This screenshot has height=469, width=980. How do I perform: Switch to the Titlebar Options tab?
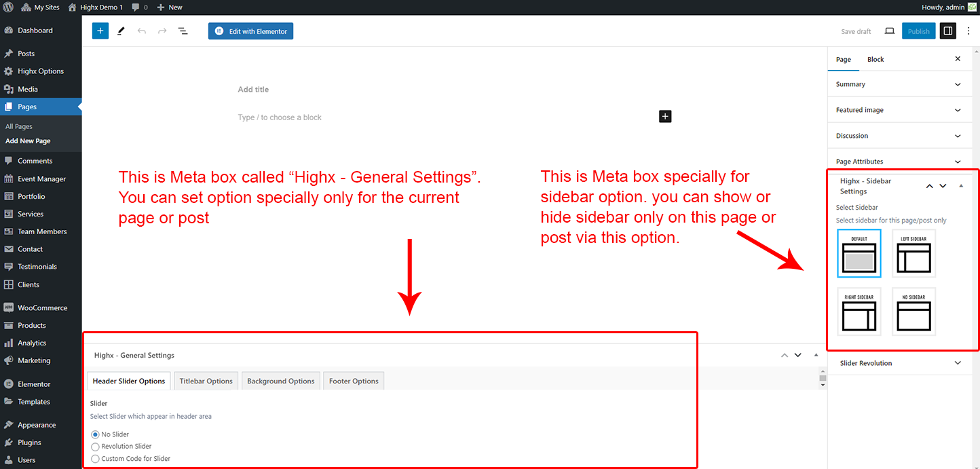pos(206,381)
